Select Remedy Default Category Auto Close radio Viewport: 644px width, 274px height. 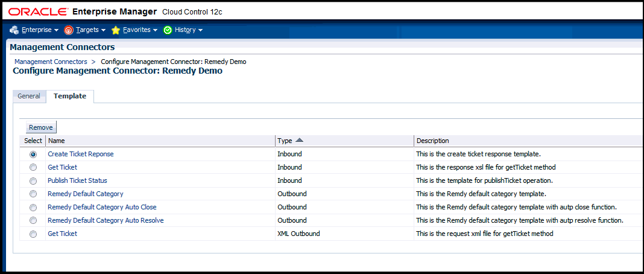pos(33,207)
